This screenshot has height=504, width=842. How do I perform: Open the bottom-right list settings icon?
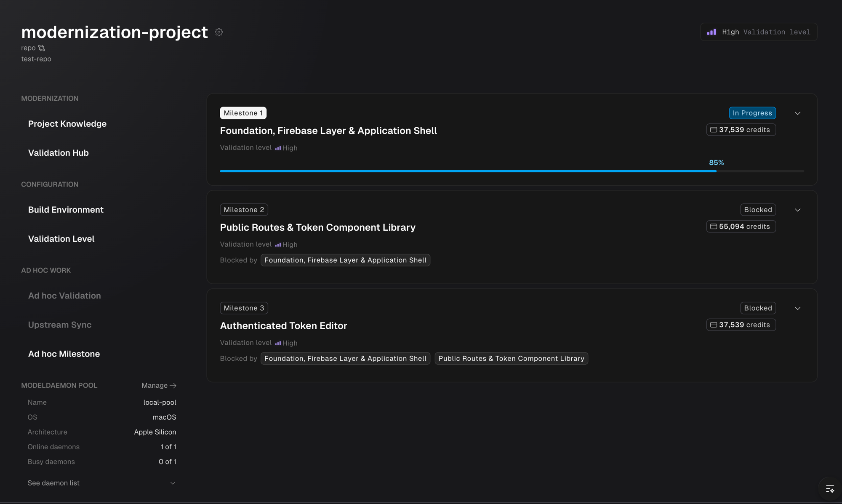830,489
